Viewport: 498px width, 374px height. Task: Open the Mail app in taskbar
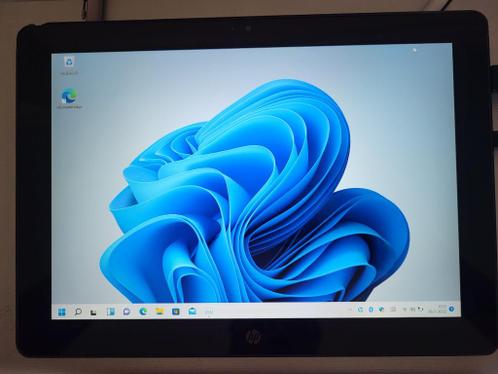pos(192,311)
